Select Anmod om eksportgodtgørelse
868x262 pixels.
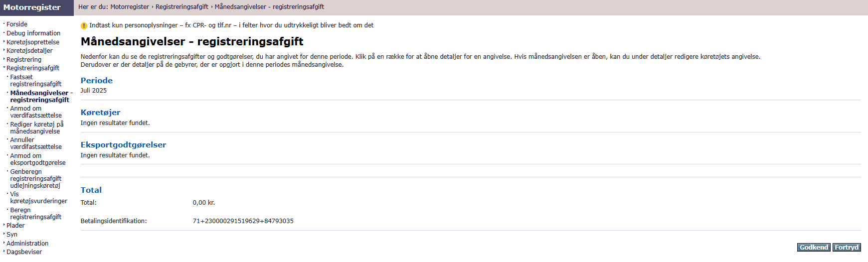pos(37,159)
